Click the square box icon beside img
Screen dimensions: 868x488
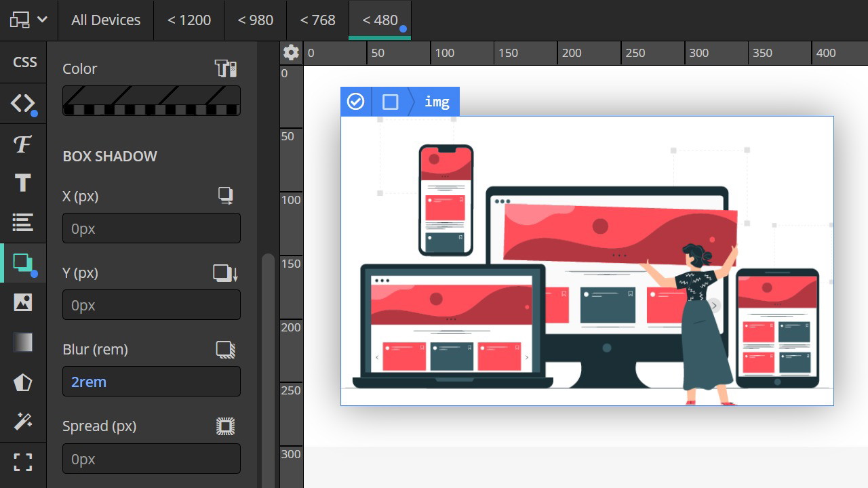pyautogui.click(x=390, y=102)
